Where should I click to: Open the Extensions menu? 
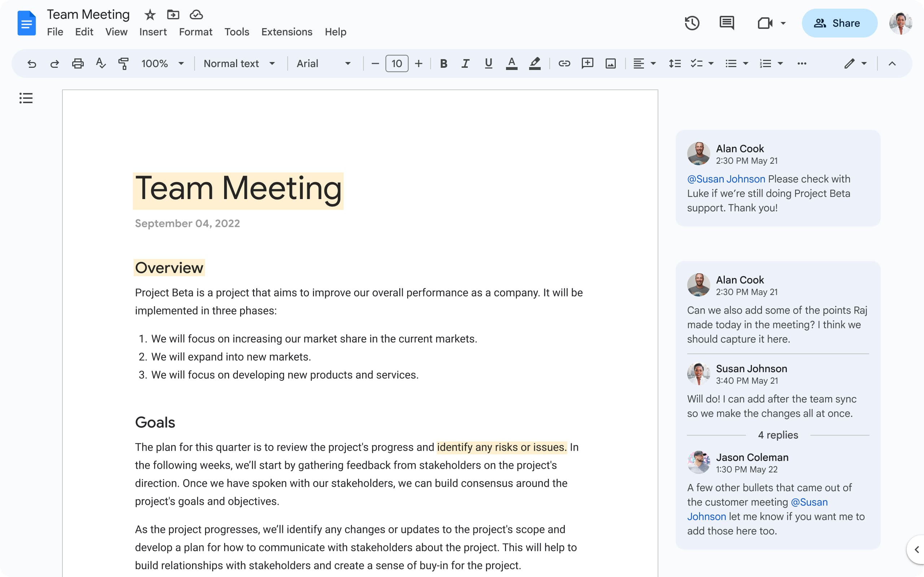(287, 31)
